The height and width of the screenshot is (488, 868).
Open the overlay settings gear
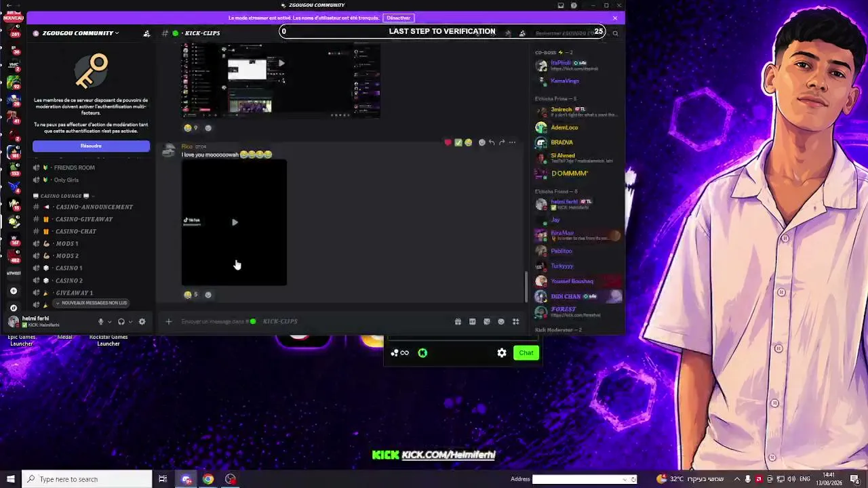pos(502,352)
